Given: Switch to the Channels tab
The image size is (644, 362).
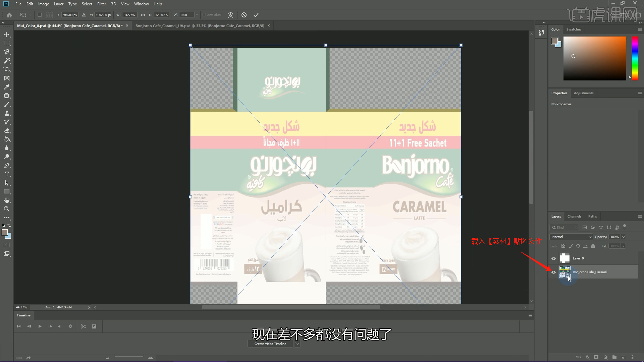Looking at the screenshot, I should (x=574, y=217).
